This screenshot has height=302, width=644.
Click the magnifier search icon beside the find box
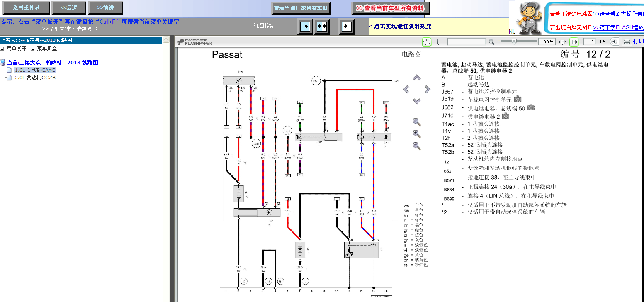point(491,42)
